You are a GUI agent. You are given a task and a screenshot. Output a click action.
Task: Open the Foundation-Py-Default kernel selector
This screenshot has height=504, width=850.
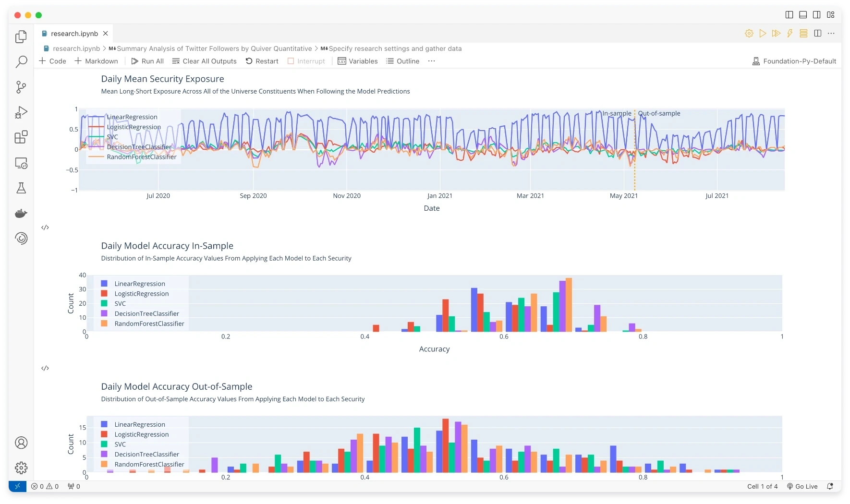794,61
